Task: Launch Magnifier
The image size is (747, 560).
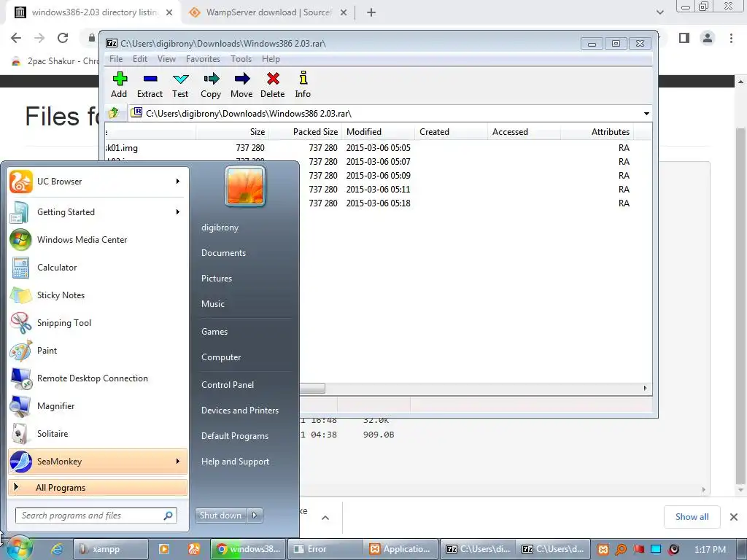Action: [x=98, y=405]
